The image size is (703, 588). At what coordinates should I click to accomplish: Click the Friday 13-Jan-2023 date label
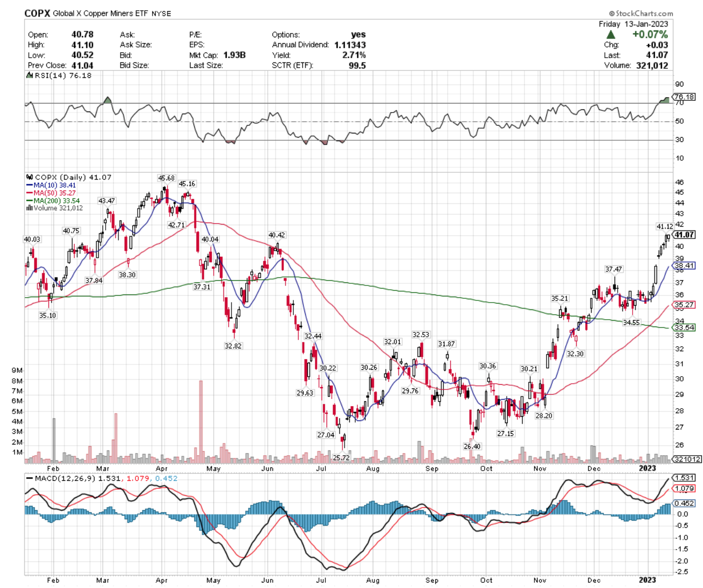point(633,24)
